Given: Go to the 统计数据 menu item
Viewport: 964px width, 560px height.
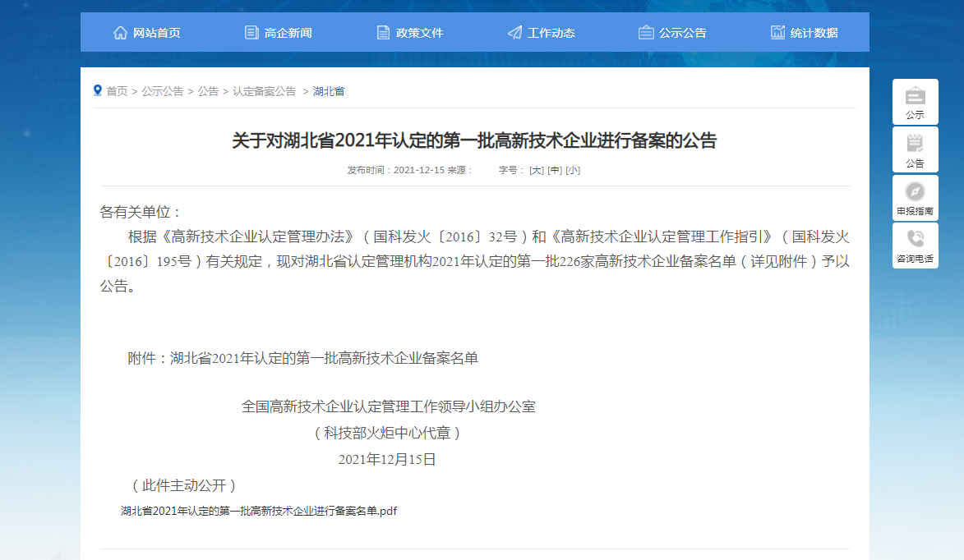Looking at the screenshot, I should pos(814,33).
